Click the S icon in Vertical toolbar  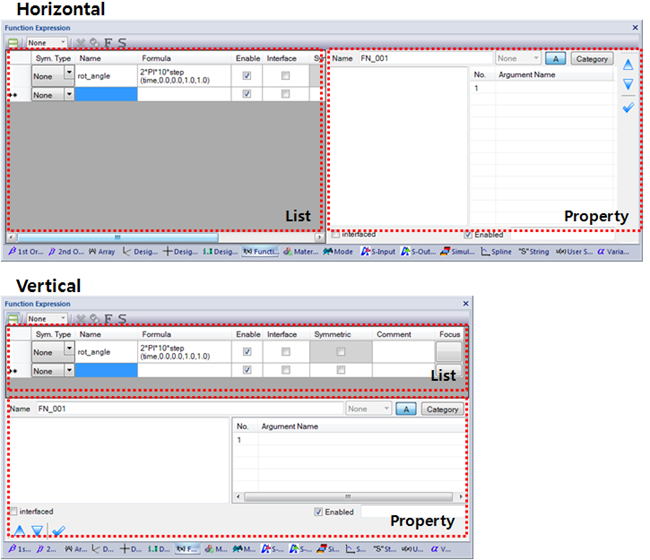tap(121, 319)
